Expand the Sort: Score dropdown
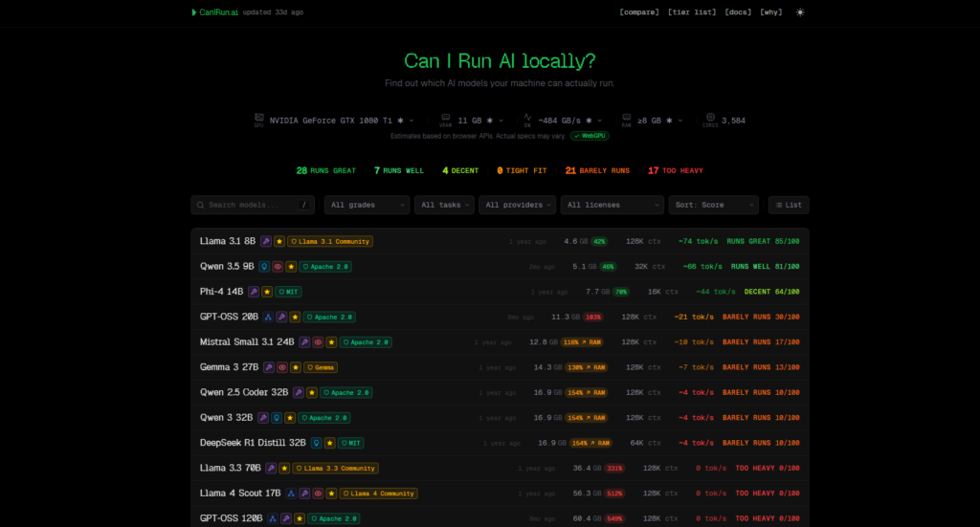The height and width of the screenshot is (527, 980). 714,205
